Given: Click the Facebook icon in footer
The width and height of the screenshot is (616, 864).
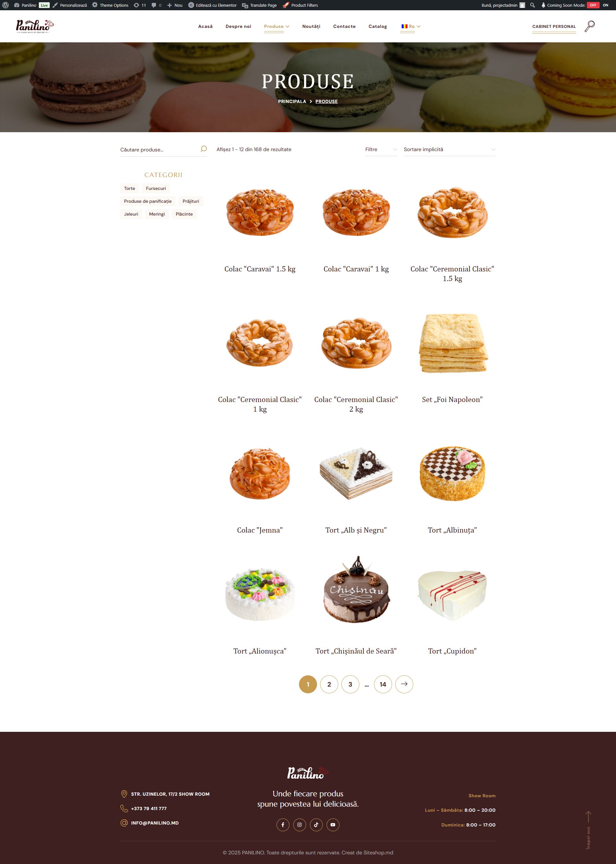Looking at the screenshot, I should 283,825.
